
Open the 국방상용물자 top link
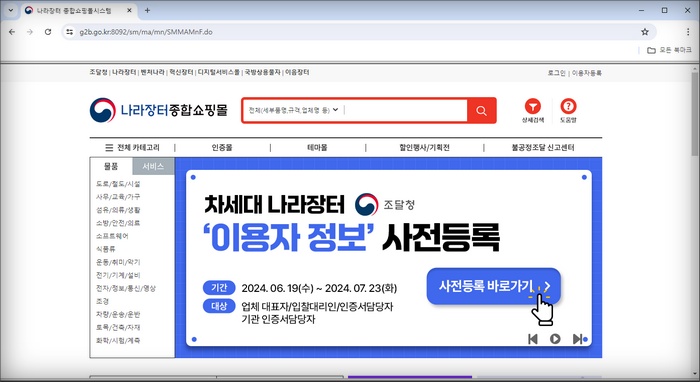coord(262,72)
